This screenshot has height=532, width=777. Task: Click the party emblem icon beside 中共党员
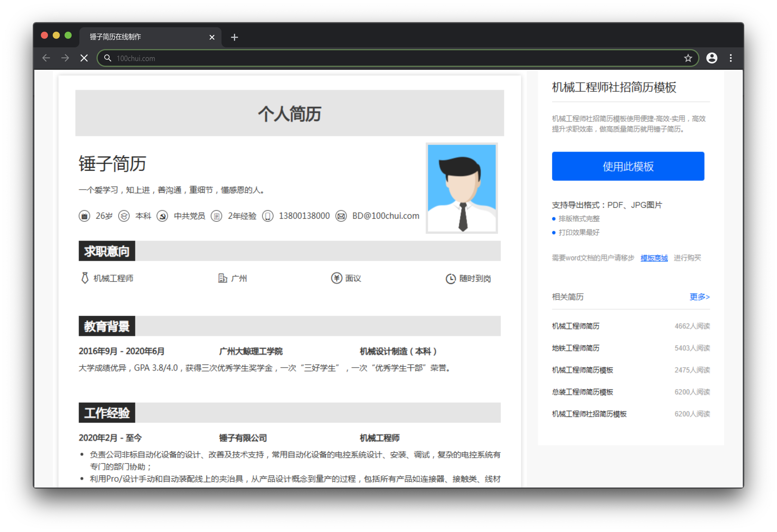coord(163,216)
